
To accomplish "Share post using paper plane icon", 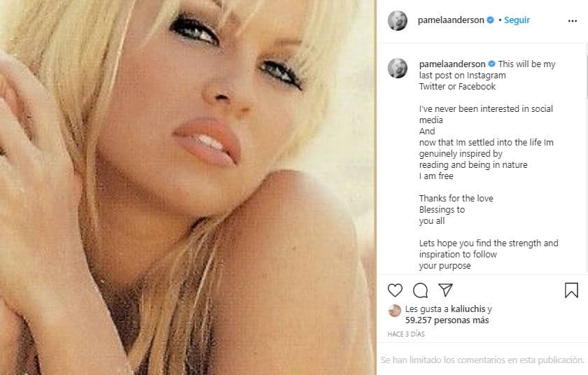I will (445, 290).
